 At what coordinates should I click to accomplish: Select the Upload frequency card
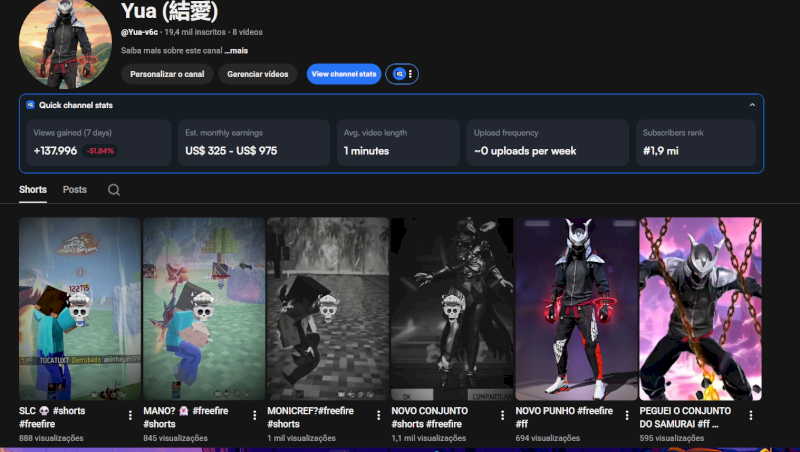pyautogui.click(x=547, y=142)
